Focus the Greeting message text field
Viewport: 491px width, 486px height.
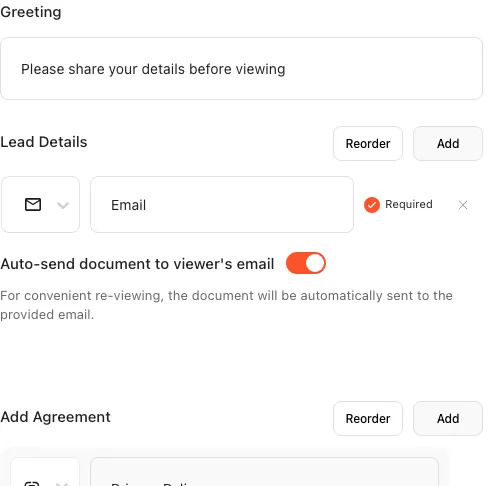pos(241,69)
